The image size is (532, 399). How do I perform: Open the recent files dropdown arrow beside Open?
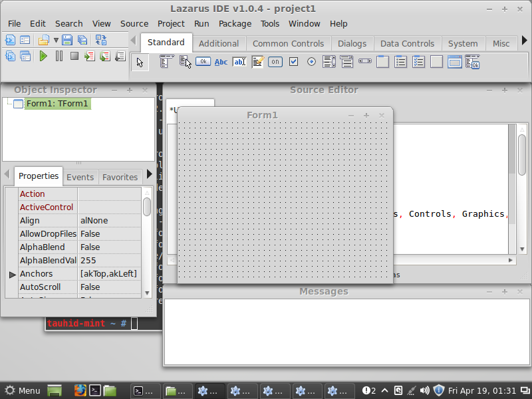click(56, 41)
